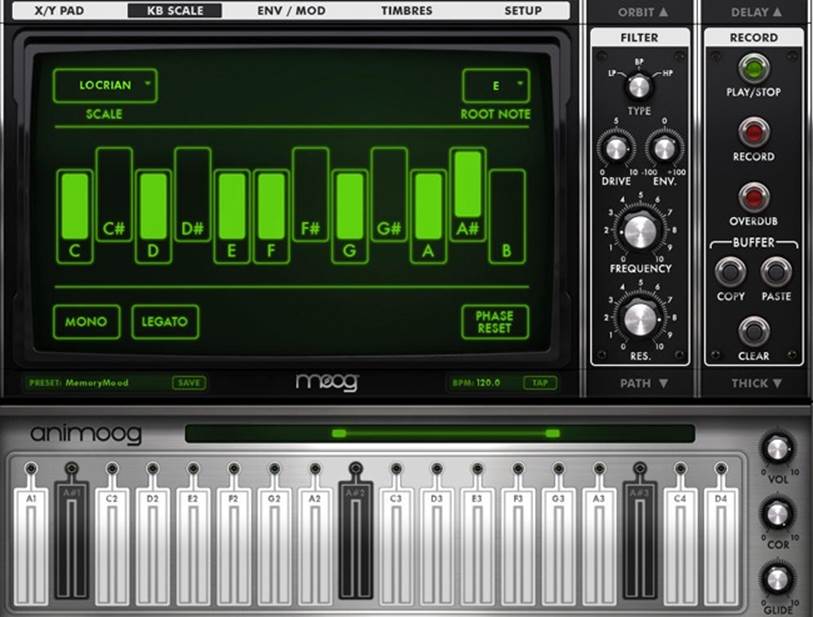This screenshot has width=813, height=617.
Task: Click the right keyboard range slider handle
Action: (553, 433)
